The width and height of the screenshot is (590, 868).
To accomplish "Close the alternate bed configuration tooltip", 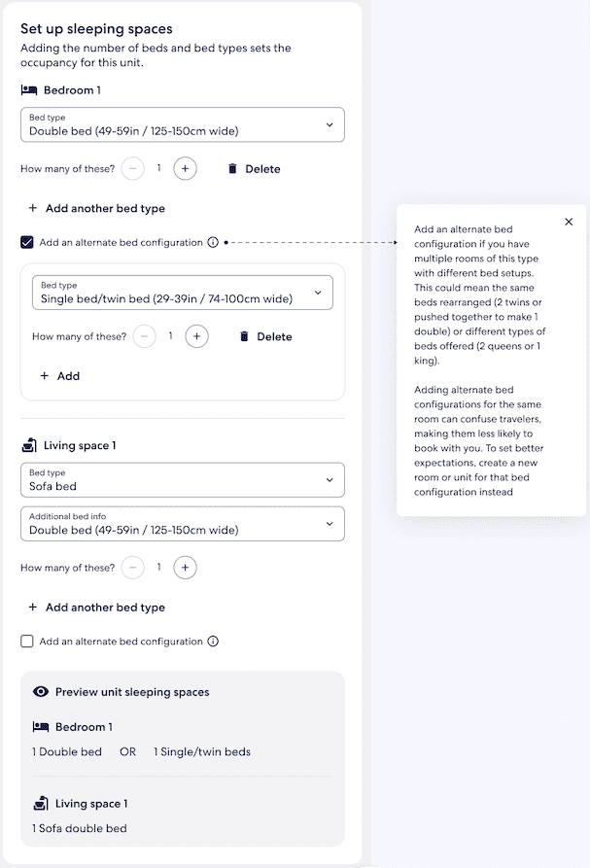I will point(569,222).
